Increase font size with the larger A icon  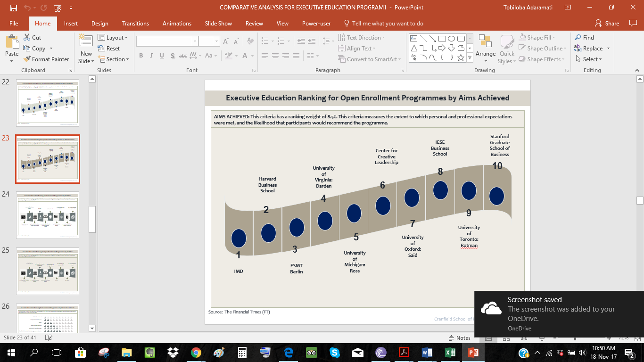[x=226, y=41]
